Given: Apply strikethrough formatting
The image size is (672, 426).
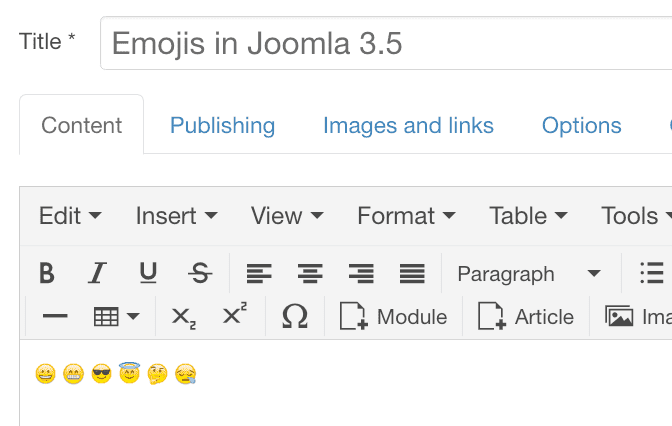Looking at the screenshot, I should coord(200,273).
